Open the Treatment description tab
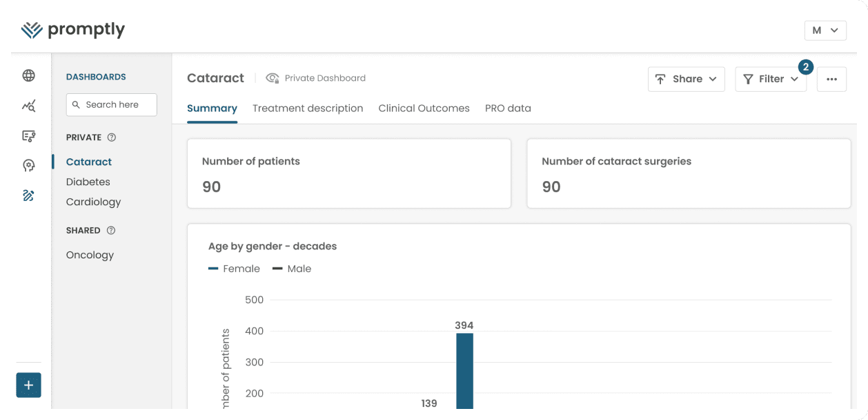This screenshot has width=868, height=420. [x=308, y=108]
